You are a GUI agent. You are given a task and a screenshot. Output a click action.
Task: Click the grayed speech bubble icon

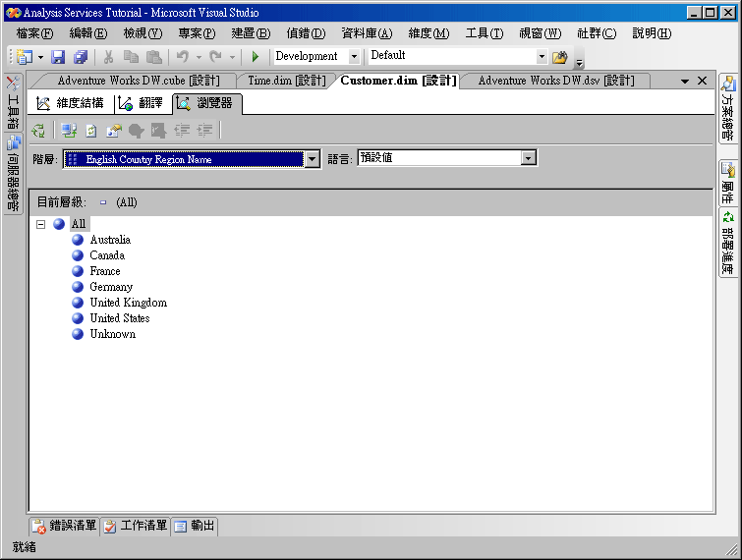(137, 130)
